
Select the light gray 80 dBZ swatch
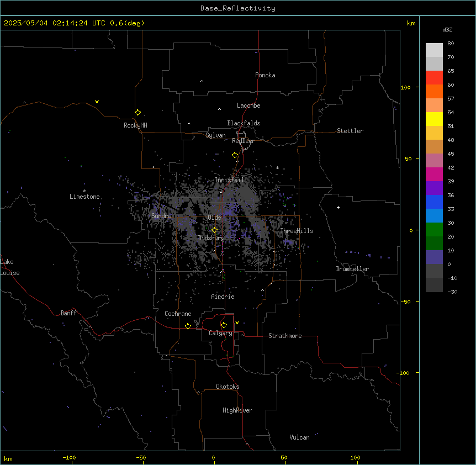coord(434,50)
